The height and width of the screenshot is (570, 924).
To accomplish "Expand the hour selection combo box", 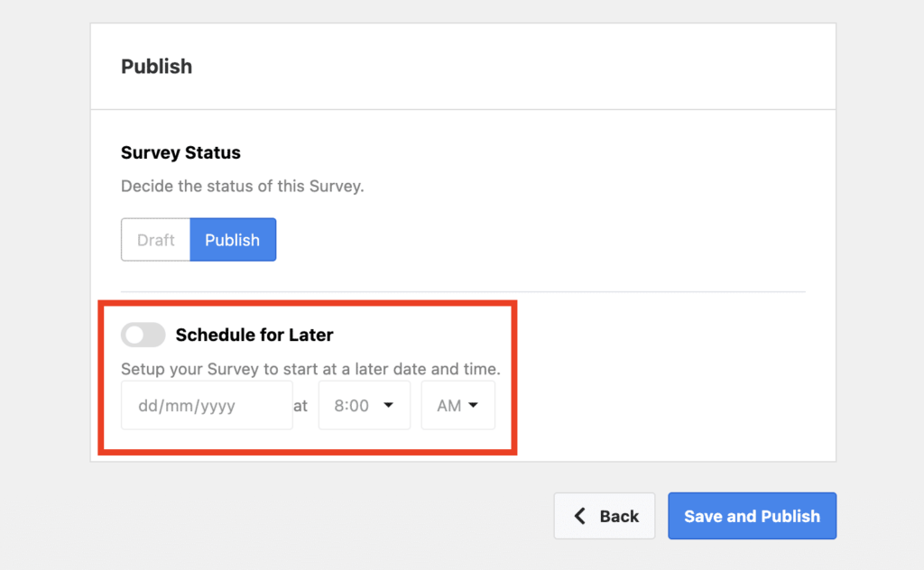I will click(x=365, y=405).
